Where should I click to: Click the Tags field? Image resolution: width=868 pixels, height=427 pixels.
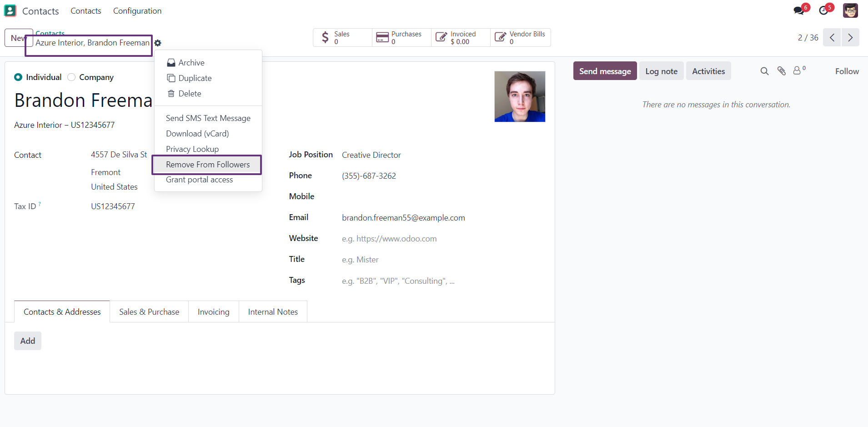(443, 281)
